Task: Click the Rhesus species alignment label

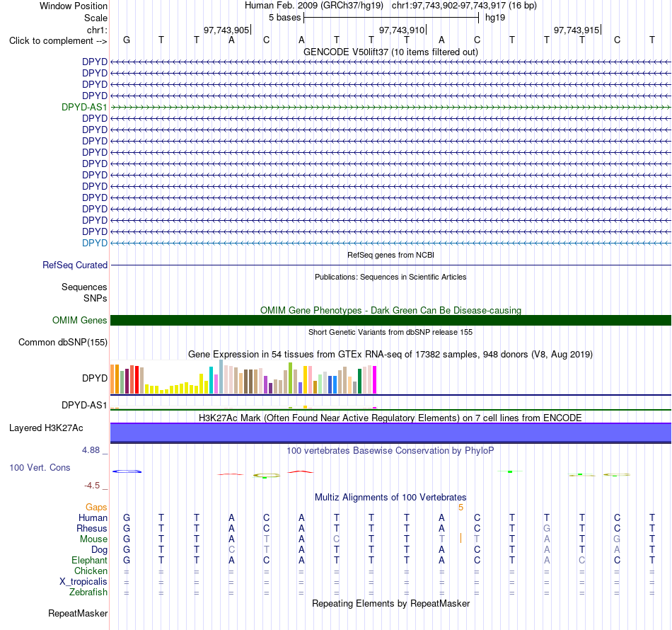Action: click(92, 528)
